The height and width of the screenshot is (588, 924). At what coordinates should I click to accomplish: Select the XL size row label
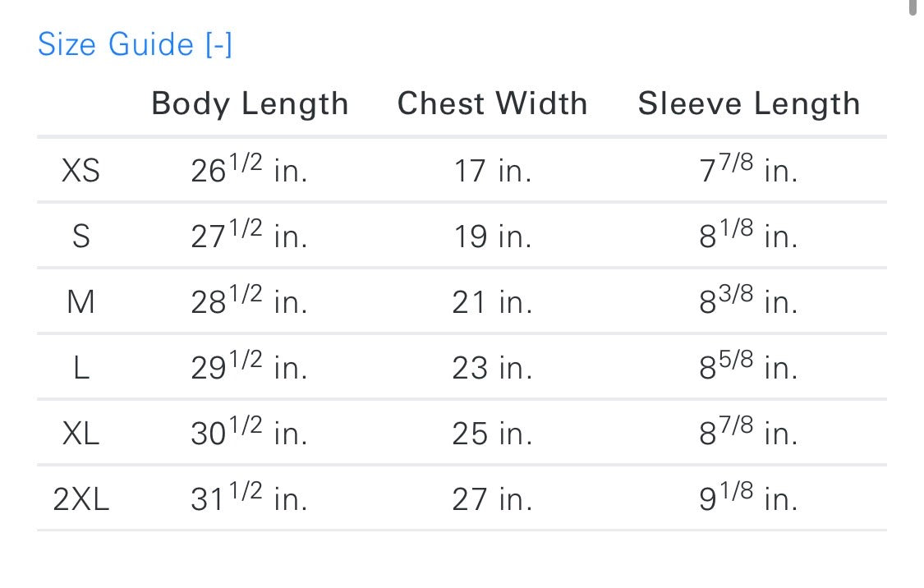[x=80, y=434]
